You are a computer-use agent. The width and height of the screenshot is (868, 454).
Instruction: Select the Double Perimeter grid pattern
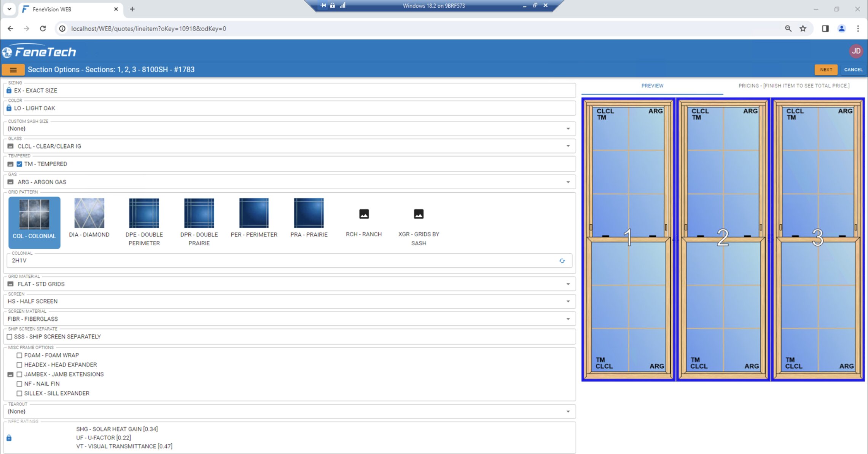pyautogui.click(x=144, y=222)
